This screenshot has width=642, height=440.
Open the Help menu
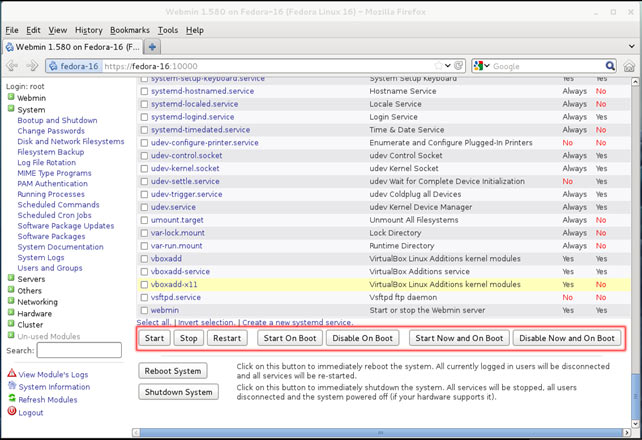(195, 30)
